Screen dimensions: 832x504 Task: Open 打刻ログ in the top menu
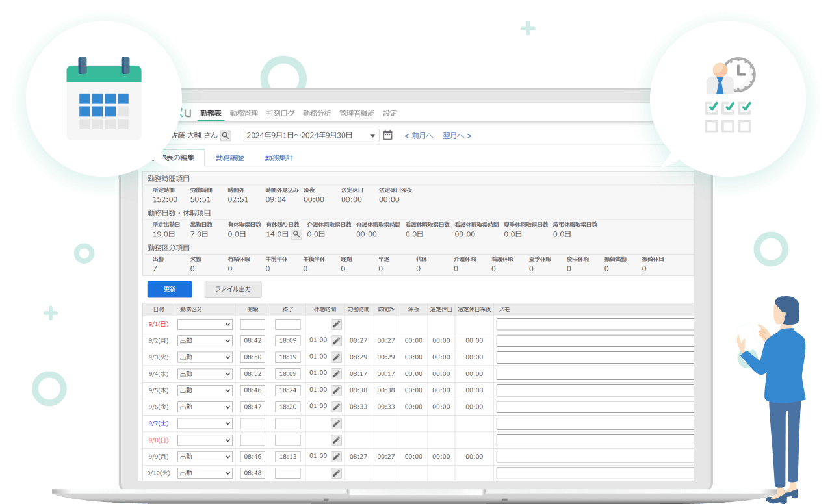(x=280, y=113)
